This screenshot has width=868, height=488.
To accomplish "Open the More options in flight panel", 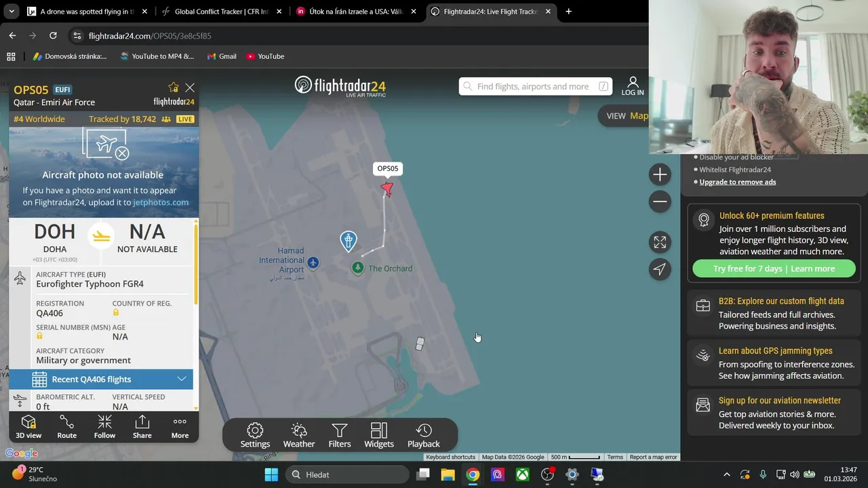I will point(180,428).
